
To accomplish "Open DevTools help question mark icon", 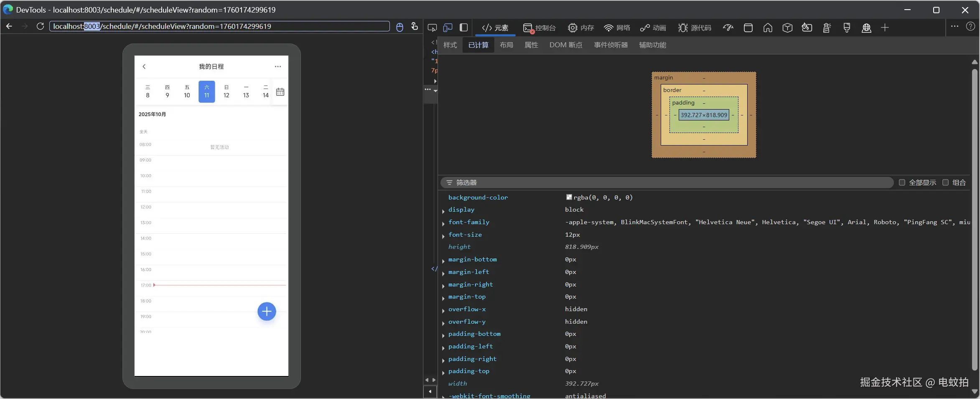I will click(970, 26).
